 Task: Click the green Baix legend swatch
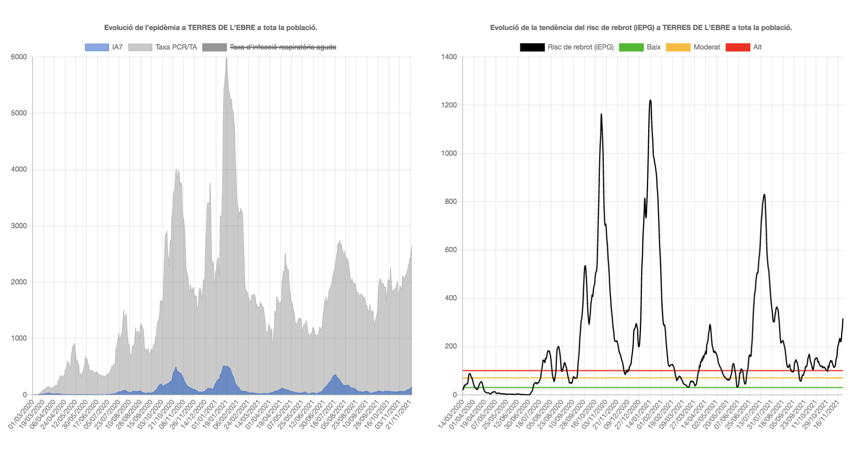[x=631, y=47]
